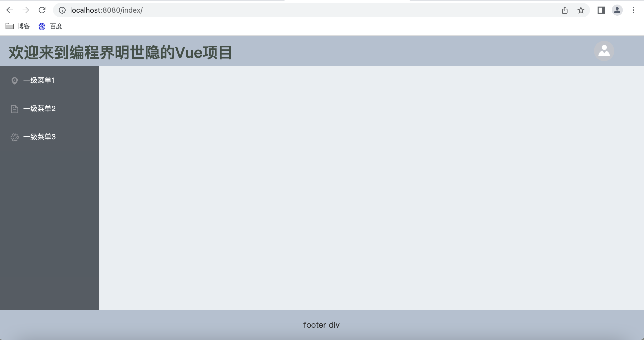Toggle the user profile dropdown in header

604,51
